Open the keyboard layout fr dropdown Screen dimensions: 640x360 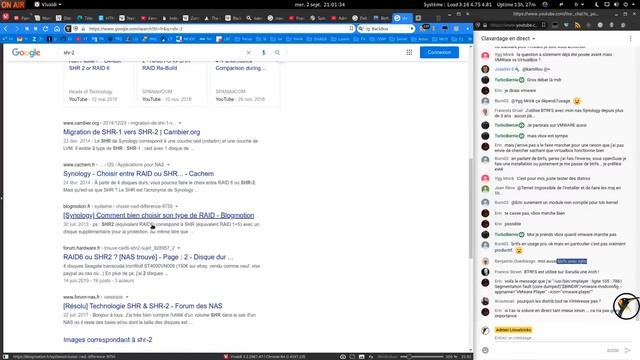click(579, 4)
